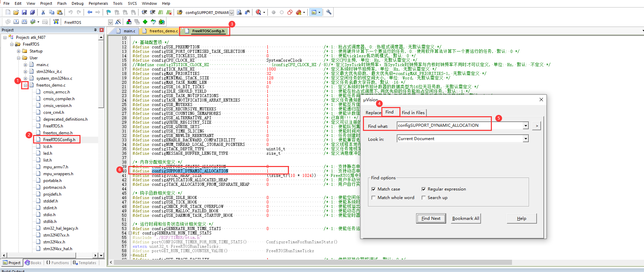Click the regex helper arrow button
The width and height of the screenshot is (644, 272).
point(537,126)
